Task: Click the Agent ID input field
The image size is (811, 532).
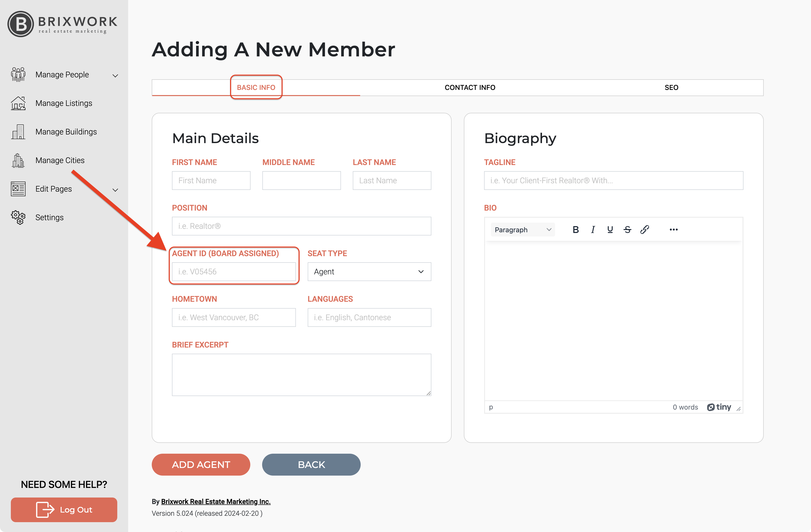Action: click(234, 271)
